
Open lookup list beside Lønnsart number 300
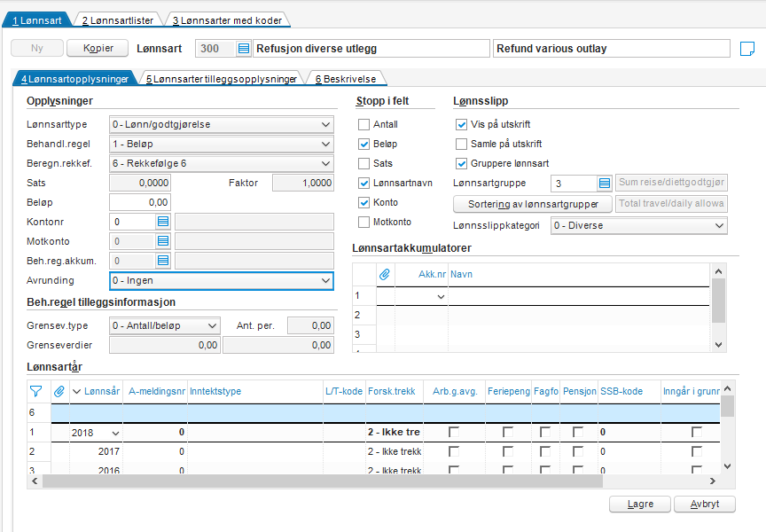coord(243,49)
